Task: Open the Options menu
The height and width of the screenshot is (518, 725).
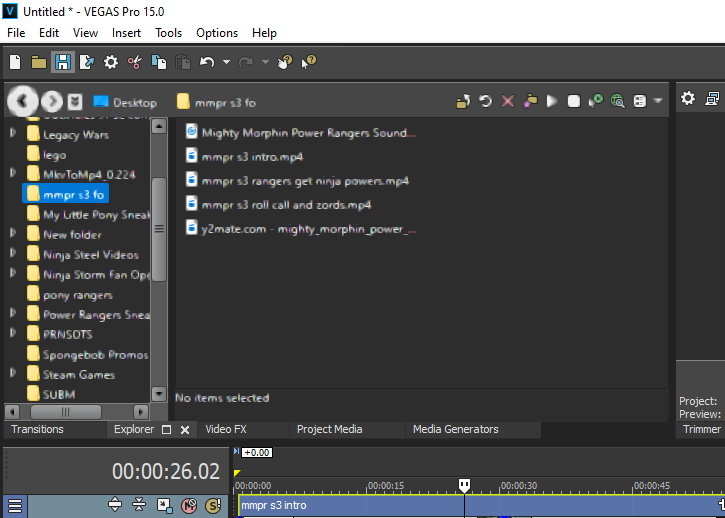Action: click(x=217, y=33)
